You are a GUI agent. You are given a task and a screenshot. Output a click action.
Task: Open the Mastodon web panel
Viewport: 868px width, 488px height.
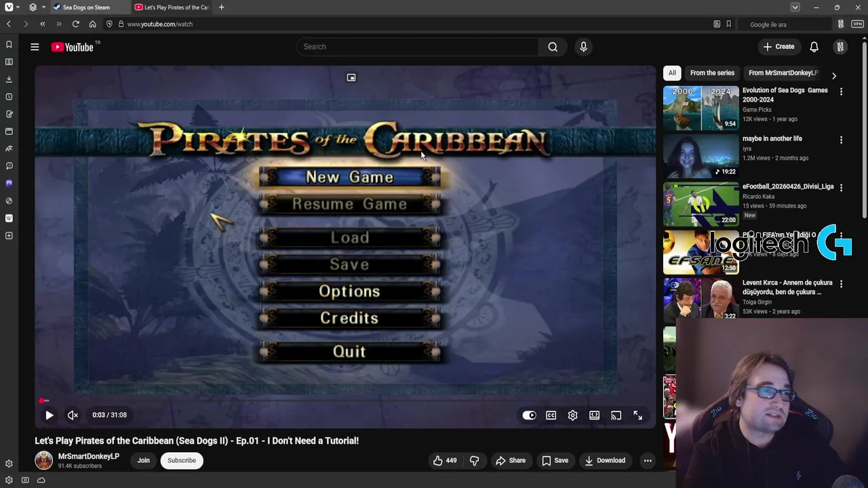pyautogui.click(x=9, y=183)
